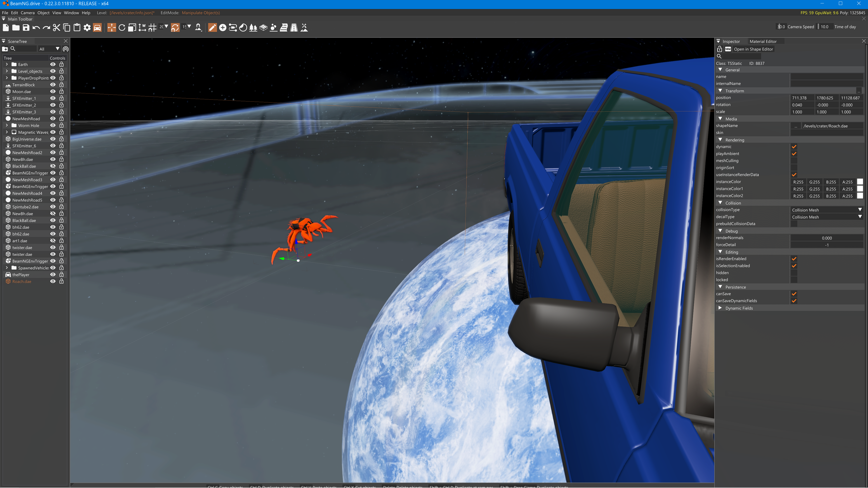This screenshot has width=868, height=488.
Task: Redo the last action
Action: [47, 28]
